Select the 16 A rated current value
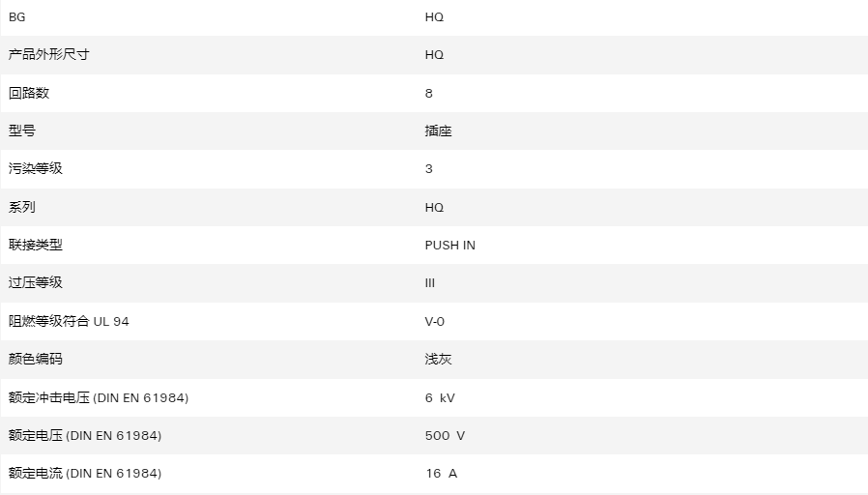868x495 pixels. pyautogui.click(x=441, y=474)
